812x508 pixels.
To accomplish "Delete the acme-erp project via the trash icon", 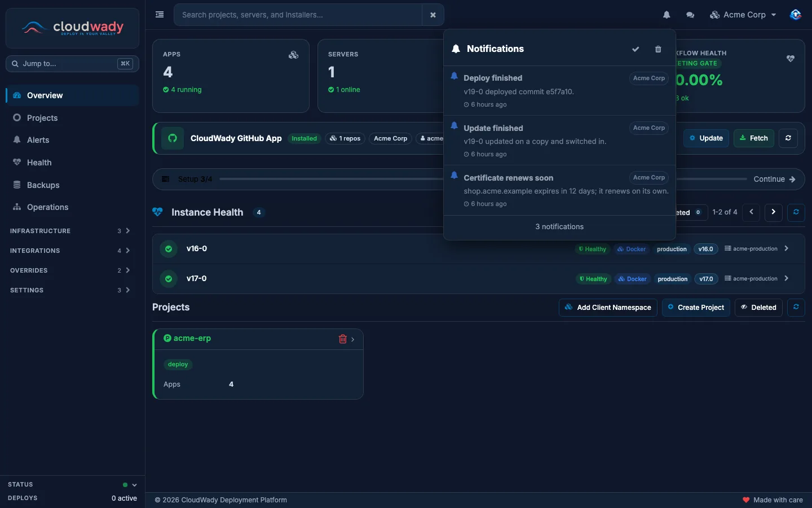I will [342, 339].
